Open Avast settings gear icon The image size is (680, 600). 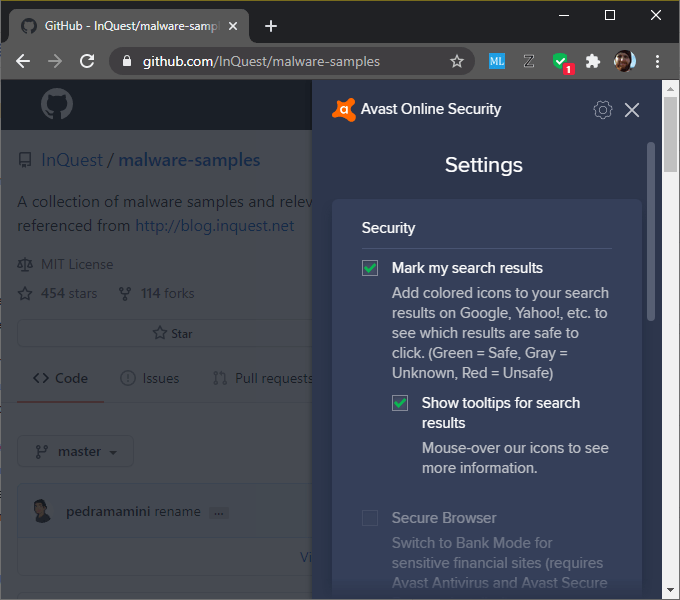[602, 110]
